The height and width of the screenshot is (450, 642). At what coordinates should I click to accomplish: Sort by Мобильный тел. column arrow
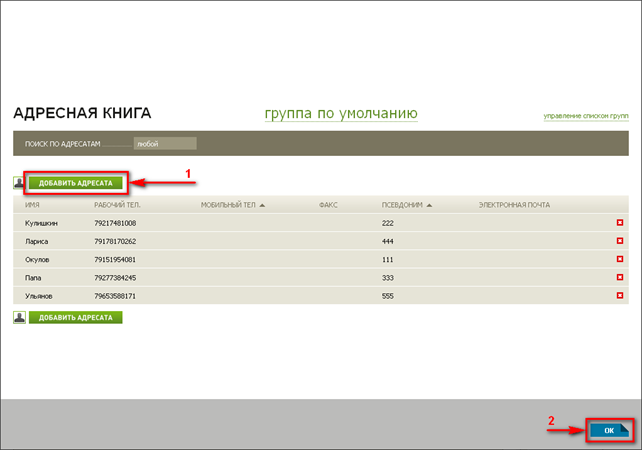click(x=262, y=205)
